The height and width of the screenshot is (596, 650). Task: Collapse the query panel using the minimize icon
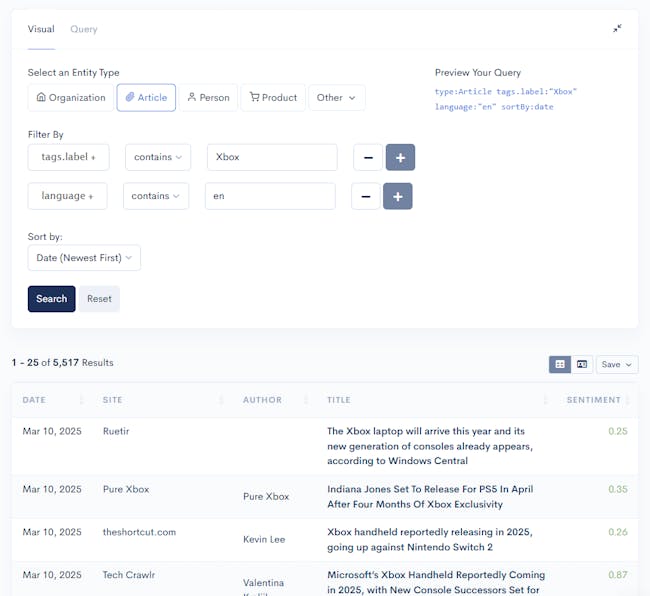click(x=618, y=29)
